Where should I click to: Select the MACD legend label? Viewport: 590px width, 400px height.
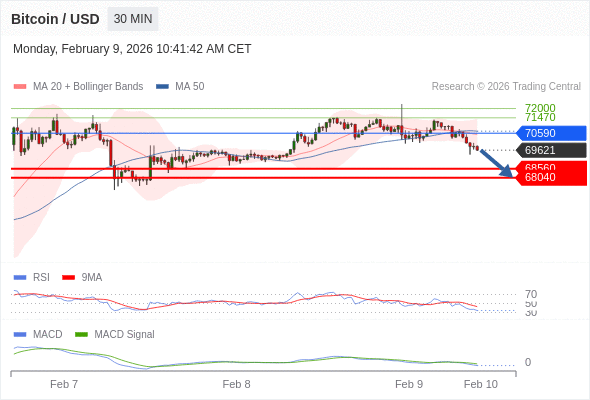coord(47,334)
